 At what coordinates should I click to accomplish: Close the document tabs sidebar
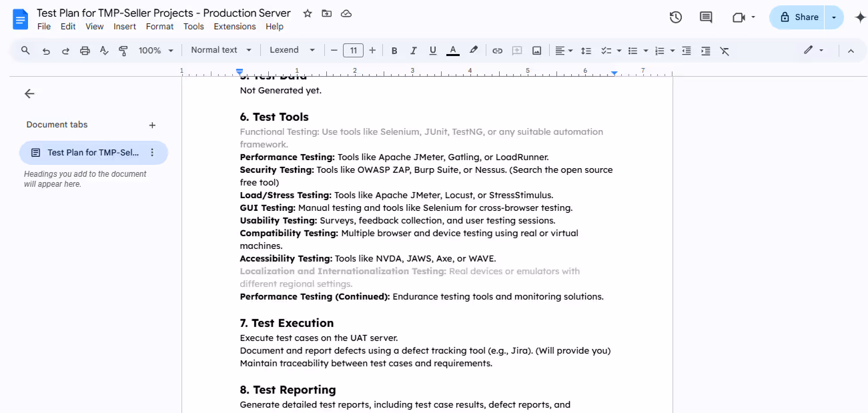29,93
